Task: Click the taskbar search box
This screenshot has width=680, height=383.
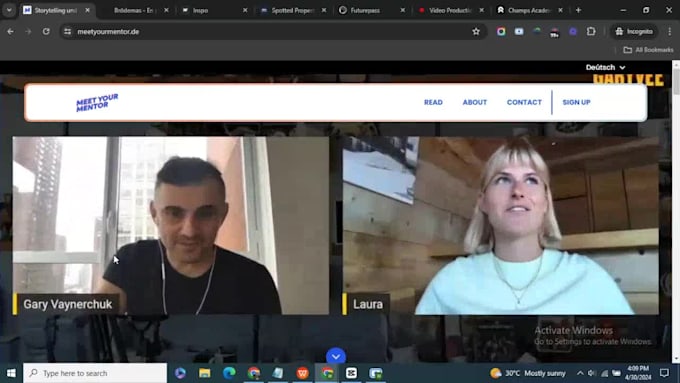Action: tap(95, 373)
